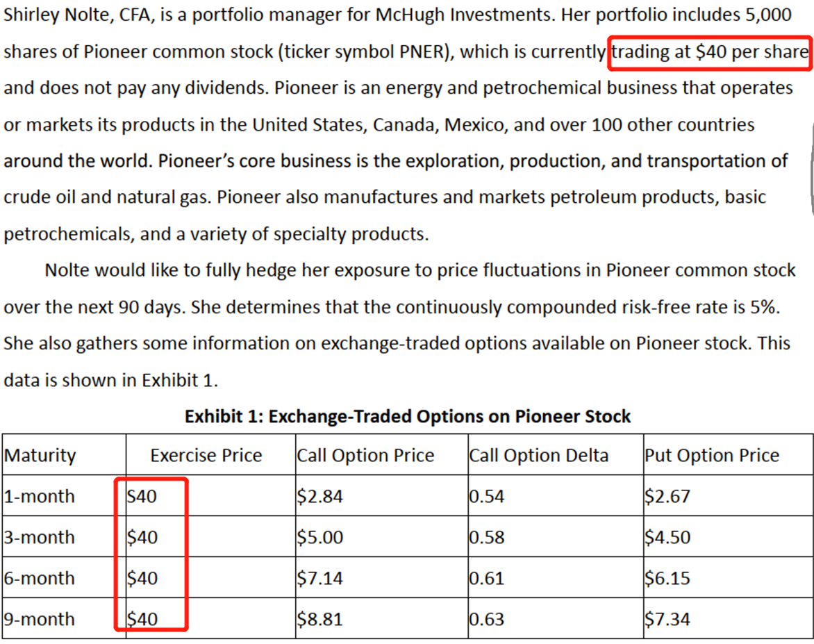
Task: Click the $2.84 call option price cell
Action: 319,497
